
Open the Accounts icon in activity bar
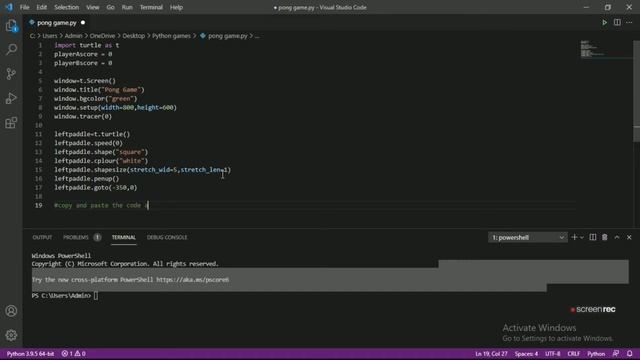click(11, 311)
